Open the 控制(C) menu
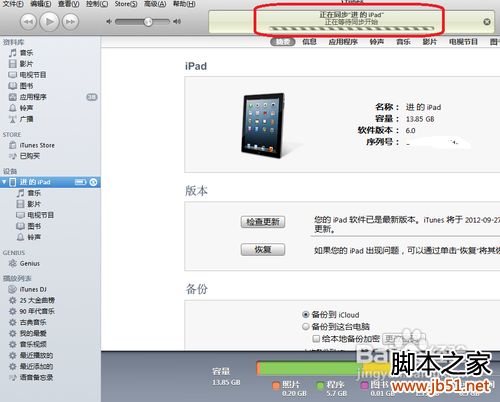Viewport: 500px width, 402px height. click(97, 4)
